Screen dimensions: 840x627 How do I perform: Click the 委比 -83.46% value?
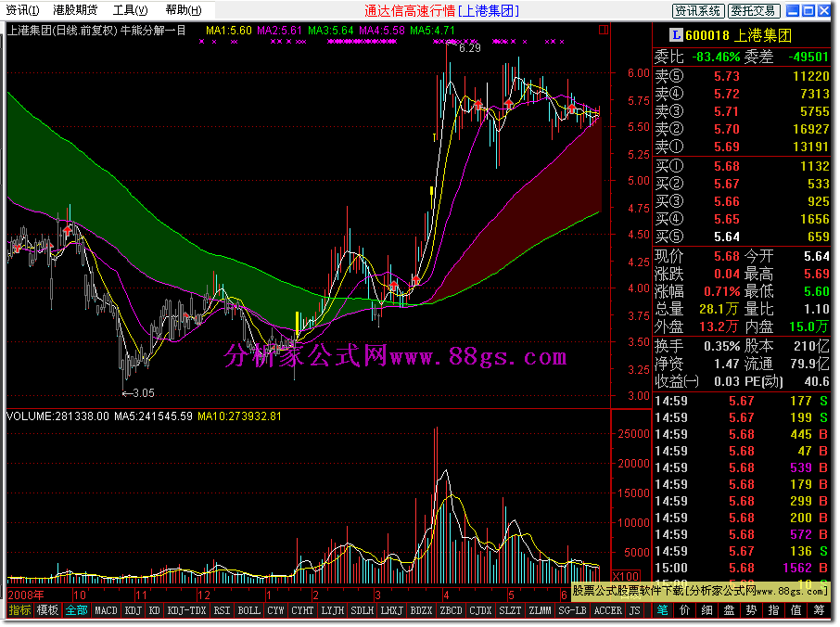716,57
